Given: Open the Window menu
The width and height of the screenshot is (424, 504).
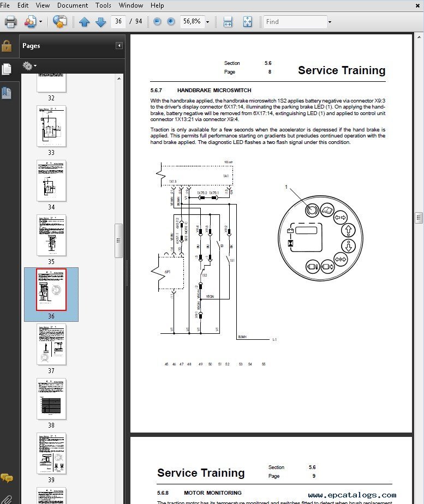Looking at the screenshot, I should 131,5.
